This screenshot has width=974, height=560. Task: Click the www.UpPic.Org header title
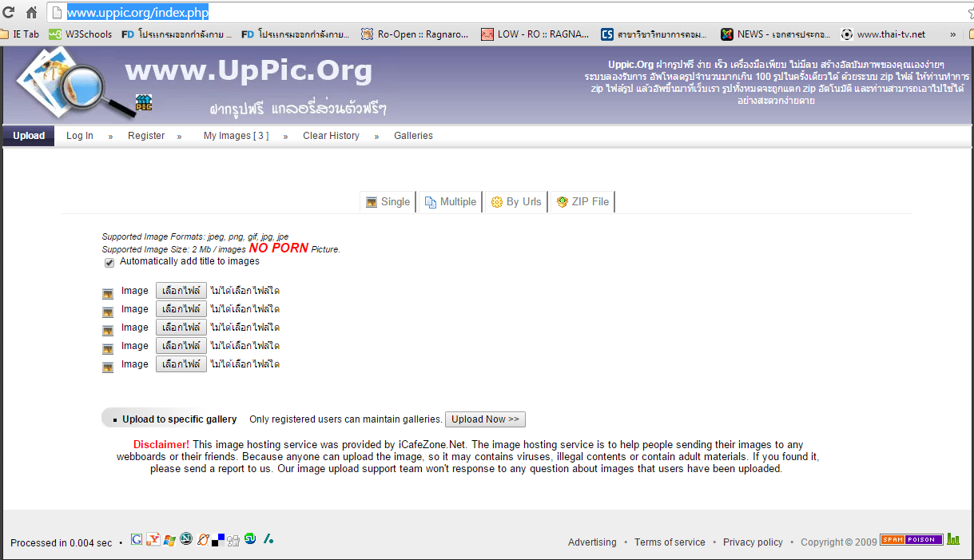(248, 71)
